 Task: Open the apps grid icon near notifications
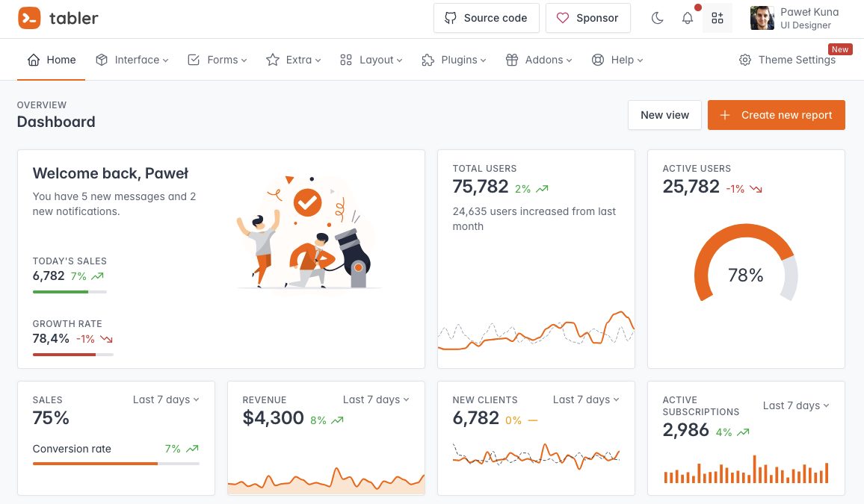pyautogui.click(x=717, y=18)
